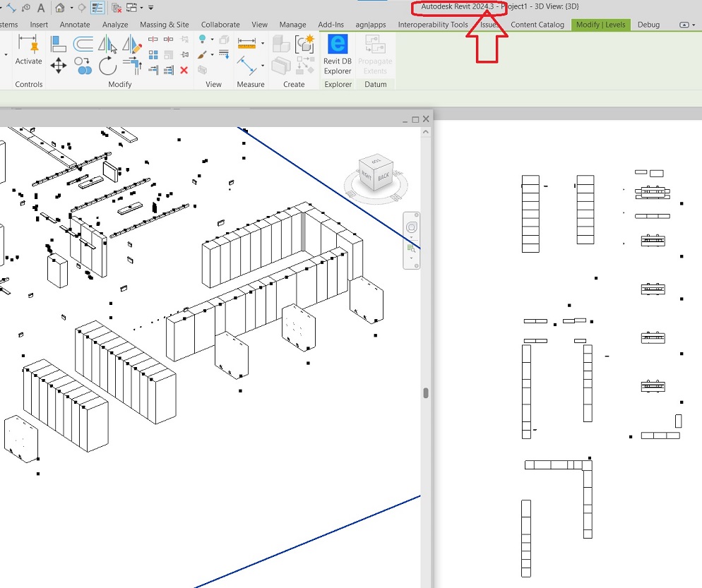This screenshot has height=588, width=702.
Task: Click the Zoom Region navigation bar button
Action: tap(411, 248)
